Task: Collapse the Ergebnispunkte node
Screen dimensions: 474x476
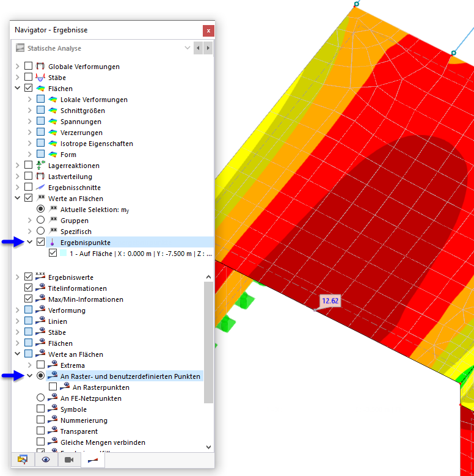Action: 30,242
